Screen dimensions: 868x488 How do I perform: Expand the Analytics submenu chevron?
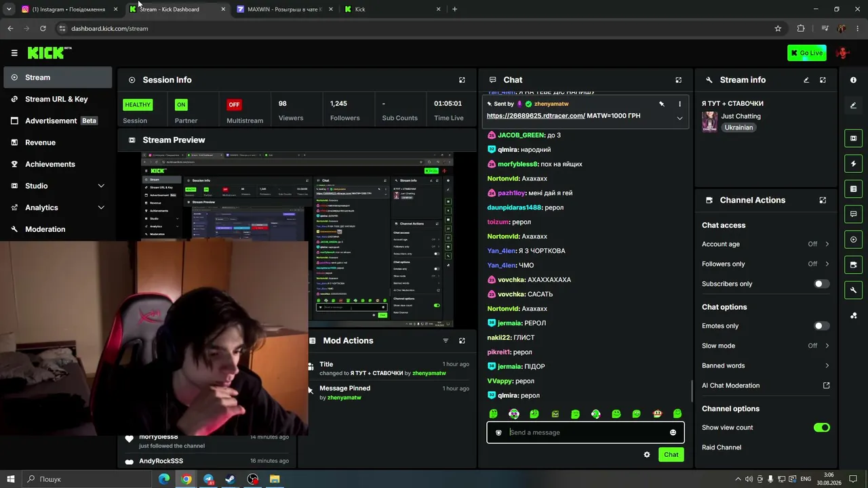tap(101, 207)
